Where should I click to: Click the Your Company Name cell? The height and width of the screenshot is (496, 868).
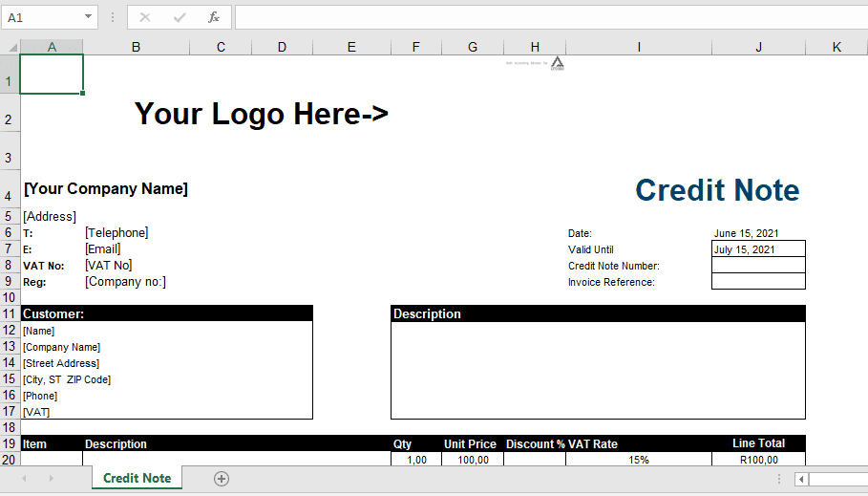click(106, 189)
